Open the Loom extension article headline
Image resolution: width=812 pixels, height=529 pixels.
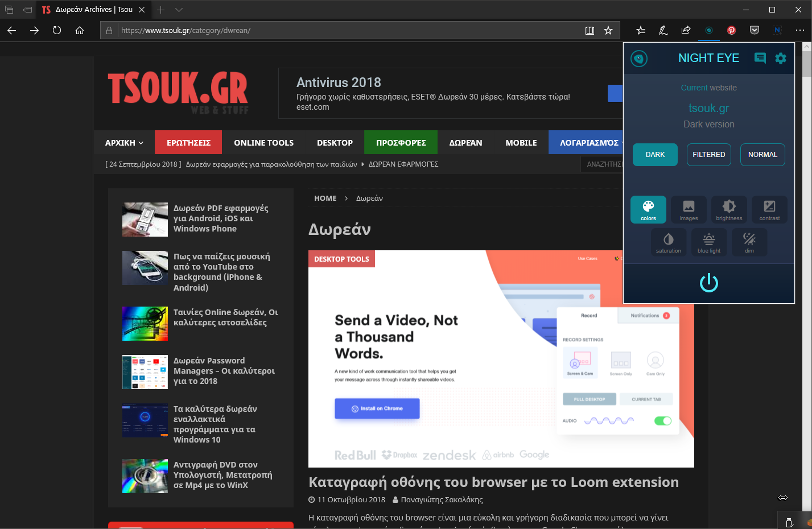tap(493, 482)
